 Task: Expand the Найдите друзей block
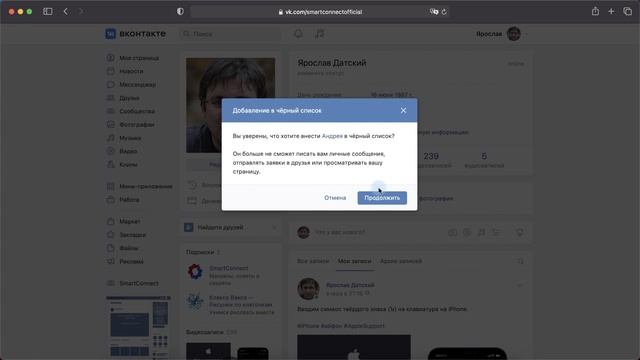231,227
